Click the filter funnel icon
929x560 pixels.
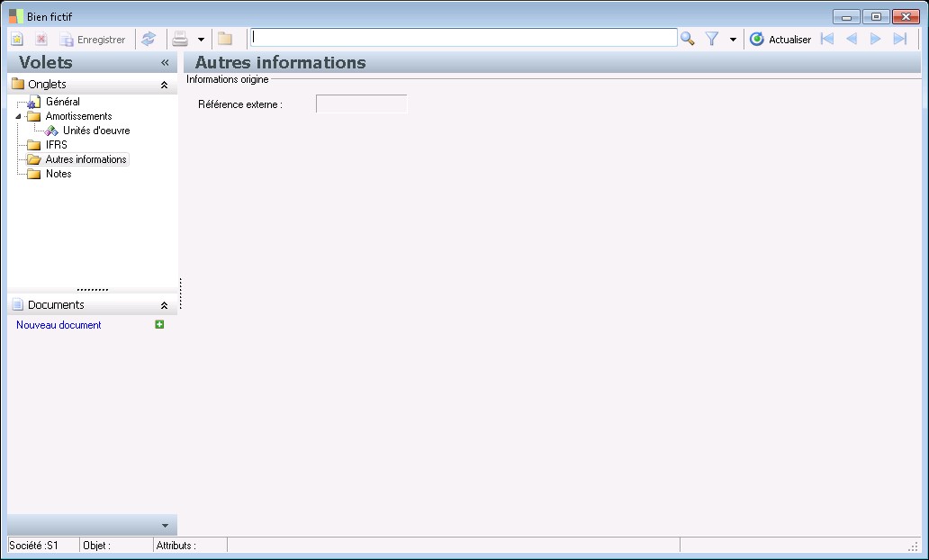(712, 39)
